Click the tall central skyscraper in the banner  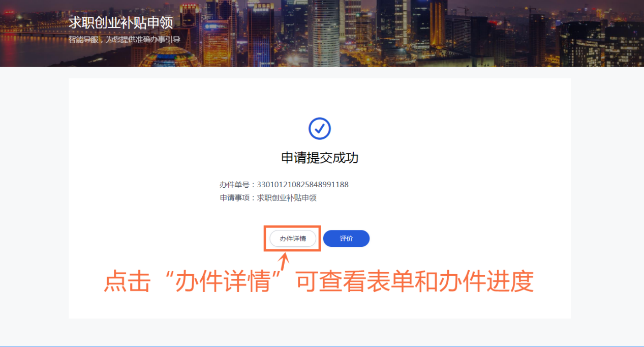pos(324,34)
